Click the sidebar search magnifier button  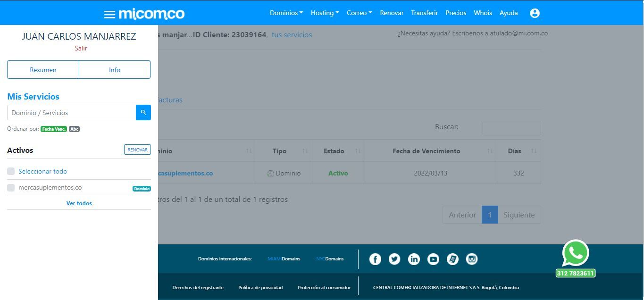click(143, 112)
